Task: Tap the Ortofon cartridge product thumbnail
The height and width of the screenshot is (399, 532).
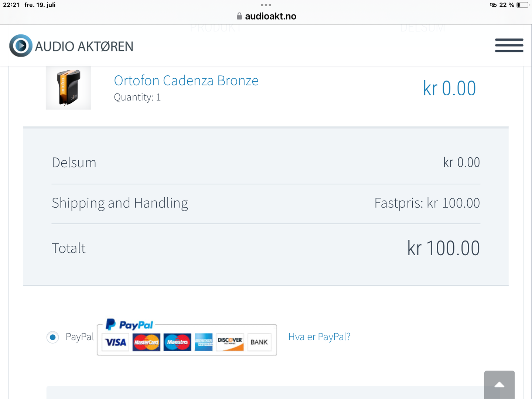Action: pyautogui.click(x=68, y=88)
